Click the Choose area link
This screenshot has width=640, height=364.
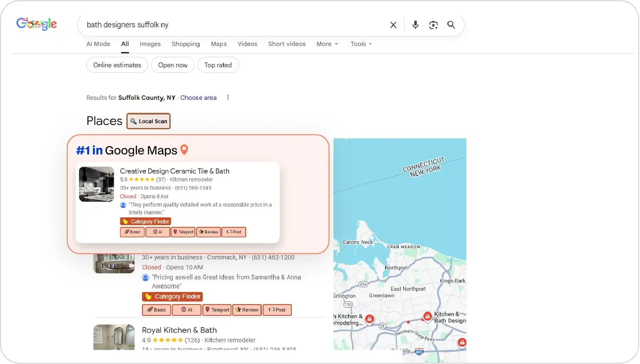pos(198,98)
